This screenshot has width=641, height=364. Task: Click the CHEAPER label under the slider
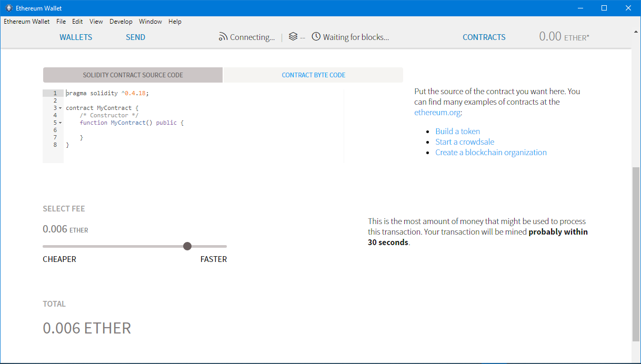(x=59, y=259)
